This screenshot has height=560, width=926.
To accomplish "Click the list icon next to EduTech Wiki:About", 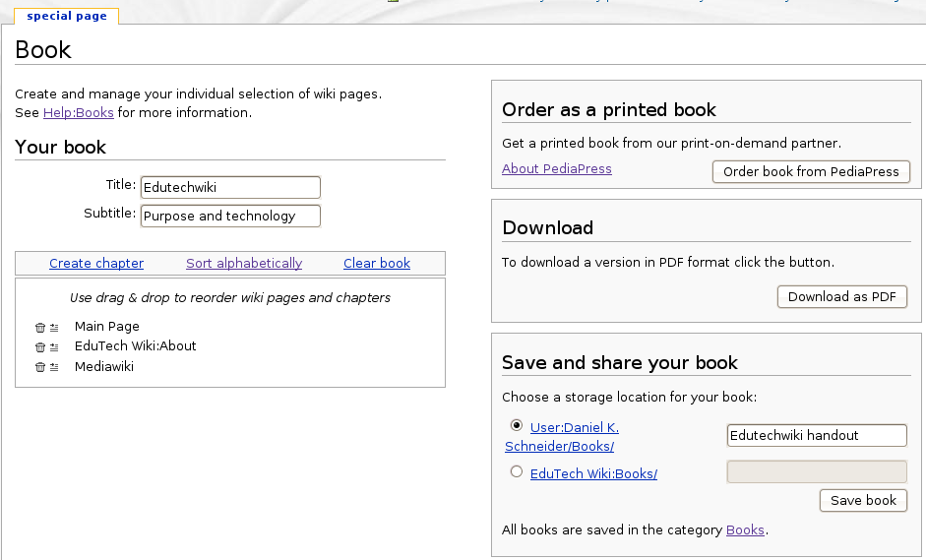I will pos(54,346).
